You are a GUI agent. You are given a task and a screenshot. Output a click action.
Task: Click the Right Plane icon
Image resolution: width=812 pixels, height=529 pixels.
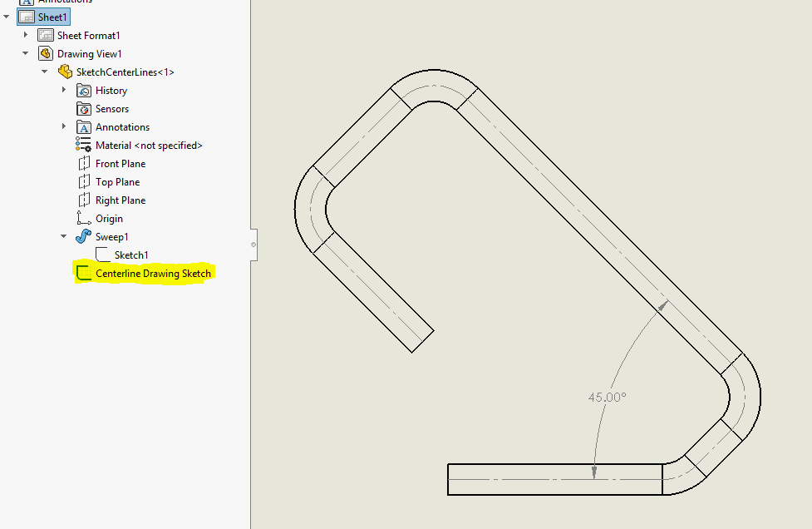[83, 200]
